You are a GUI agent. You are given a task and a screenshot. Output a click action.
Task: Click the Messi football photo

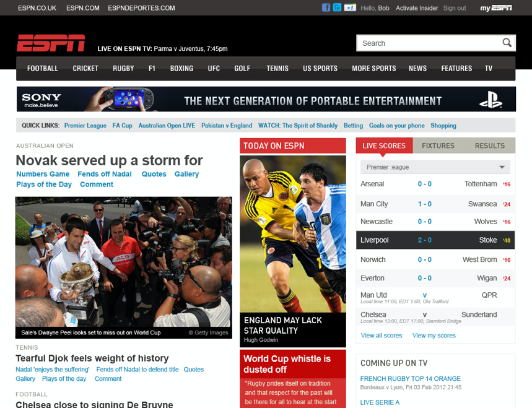293,234
